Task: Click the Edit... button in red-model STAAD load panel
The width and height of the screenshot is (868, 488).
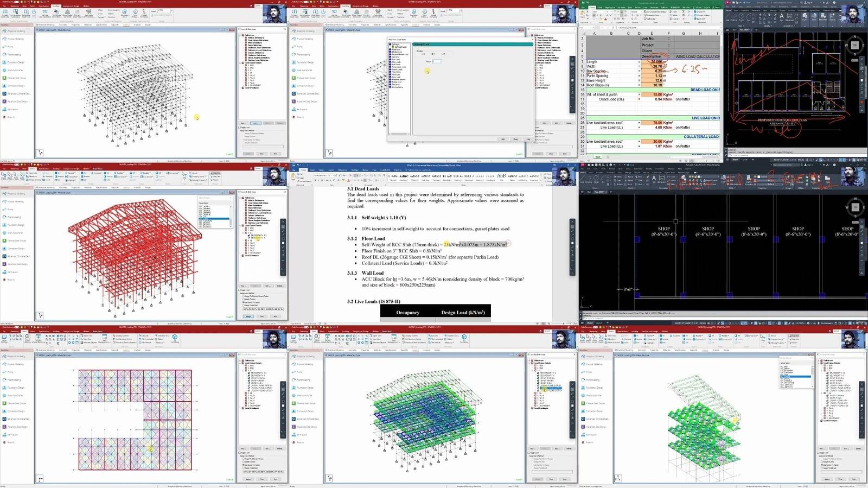Action: pyautogui.click(x=267, y=286)
